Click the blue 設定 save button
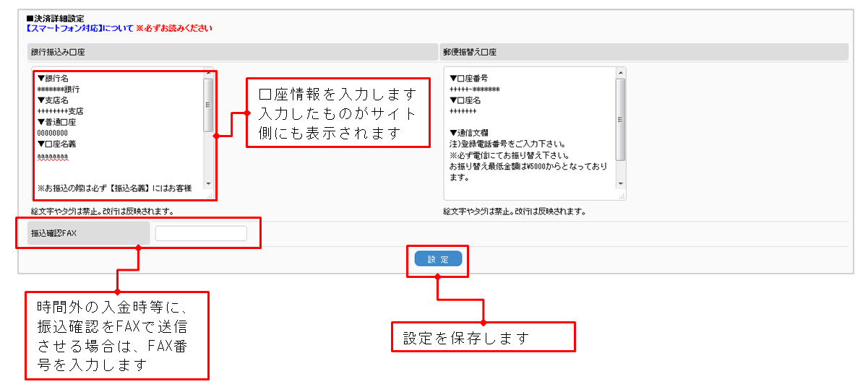The height and width of the screenshot is (392, 868). pos(438,259)
